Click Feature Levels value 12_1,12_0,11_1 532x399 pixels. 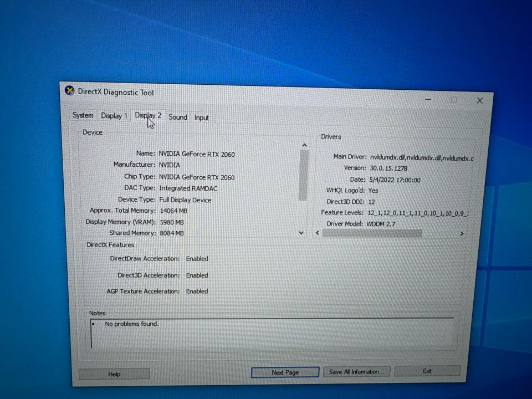tap(418, 213)
